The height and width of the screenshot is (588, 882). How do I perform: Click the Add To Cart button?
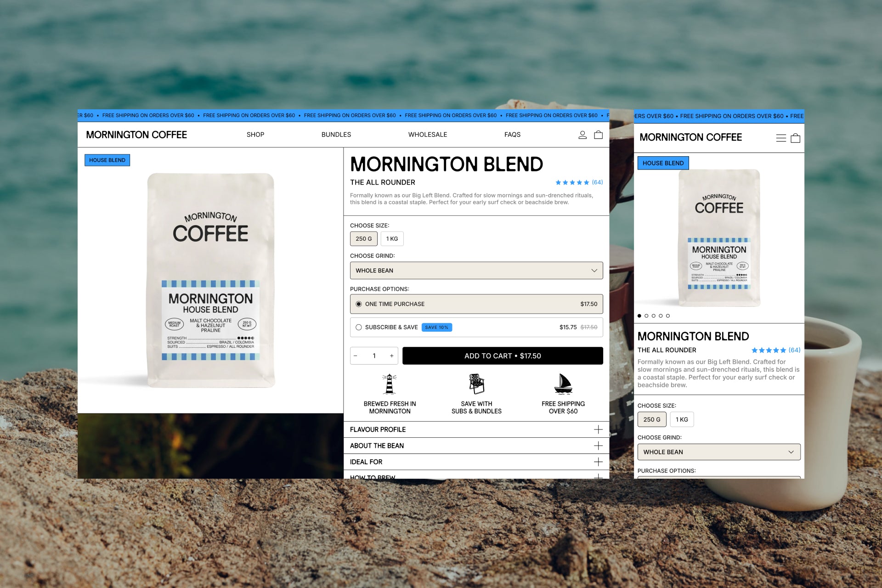503,356
